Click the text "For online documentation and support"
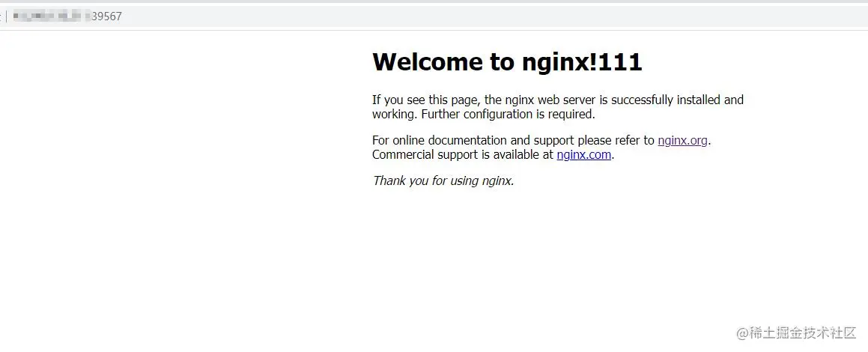The height and width of the screenshot is (352, 868). point(473,141)
